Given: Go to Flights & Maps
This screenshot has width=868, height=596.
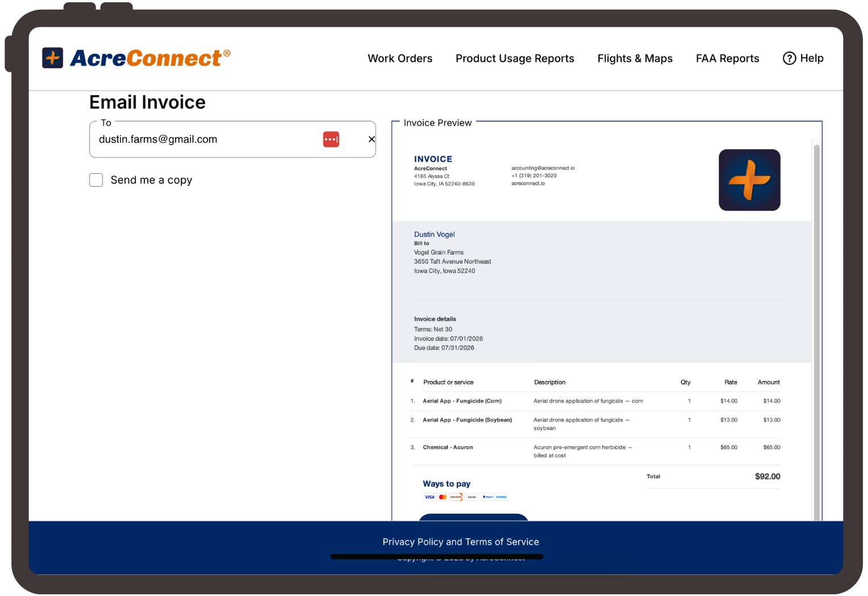Looking at the screenshot, I should 635,58.
